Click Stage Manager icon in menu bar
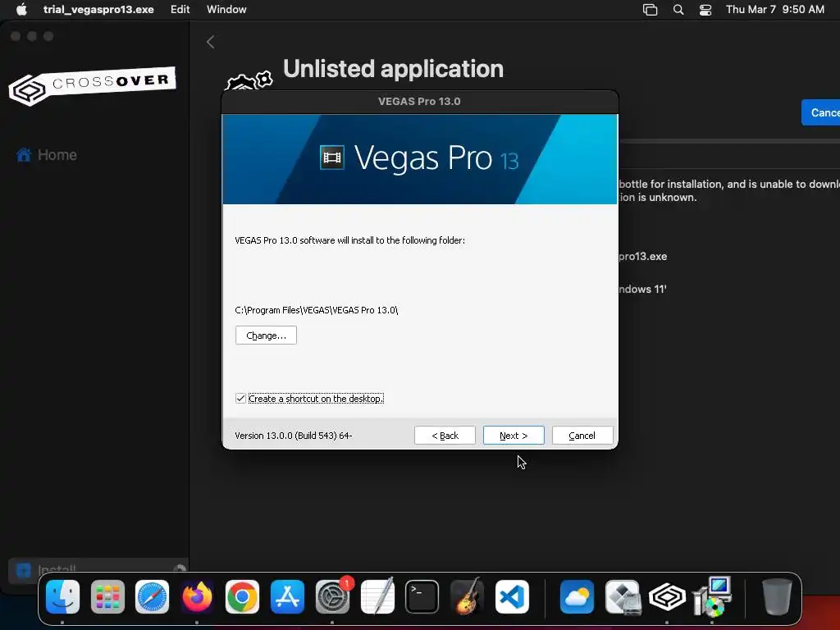The height and width of the screenshot is (630, 840). tap(650, 10)
